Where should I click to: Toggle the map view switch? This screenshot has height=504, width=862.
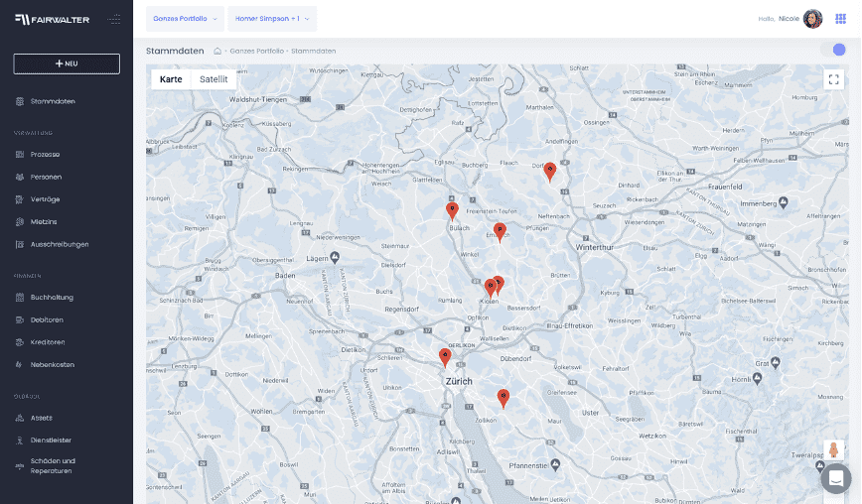click(833, 50)
